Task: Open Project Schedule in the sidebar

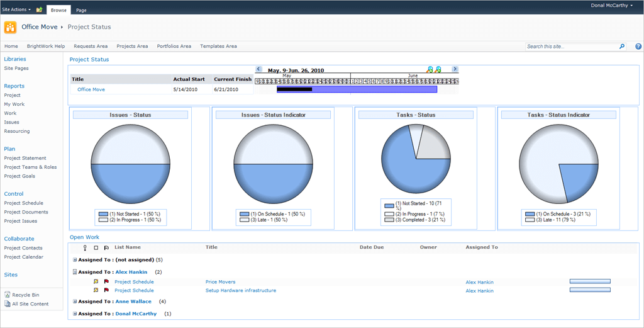Action: click(23, 203)
